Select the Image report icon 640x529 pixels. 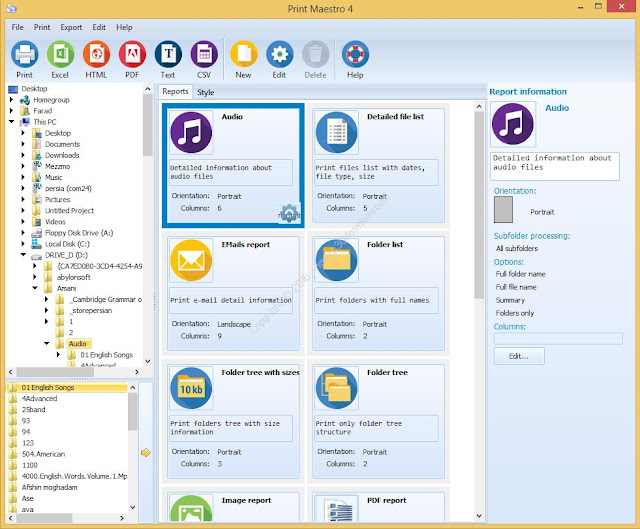191,508
